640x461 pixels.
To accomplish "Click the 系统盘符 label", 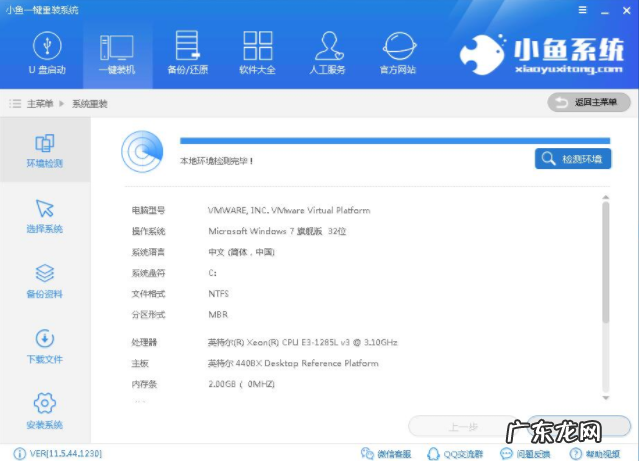I will pos(148,273).
